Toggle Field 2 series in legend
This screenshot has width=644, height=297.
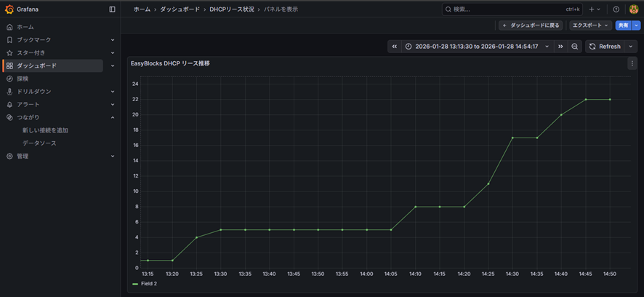tap(148, 284)
